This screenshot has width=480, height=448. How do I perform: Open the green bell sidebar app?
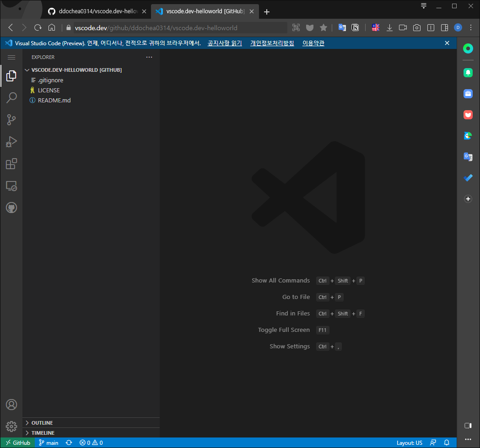[x=468, y=73]
